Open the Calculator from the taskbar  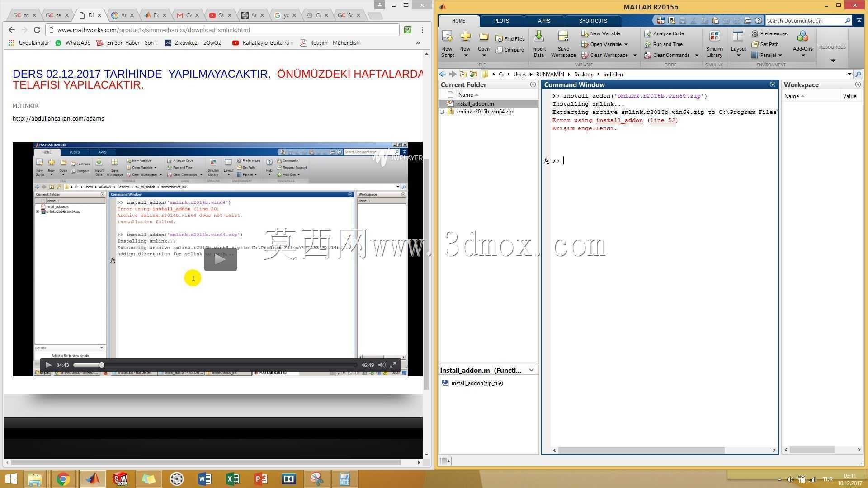coord(345,479)
